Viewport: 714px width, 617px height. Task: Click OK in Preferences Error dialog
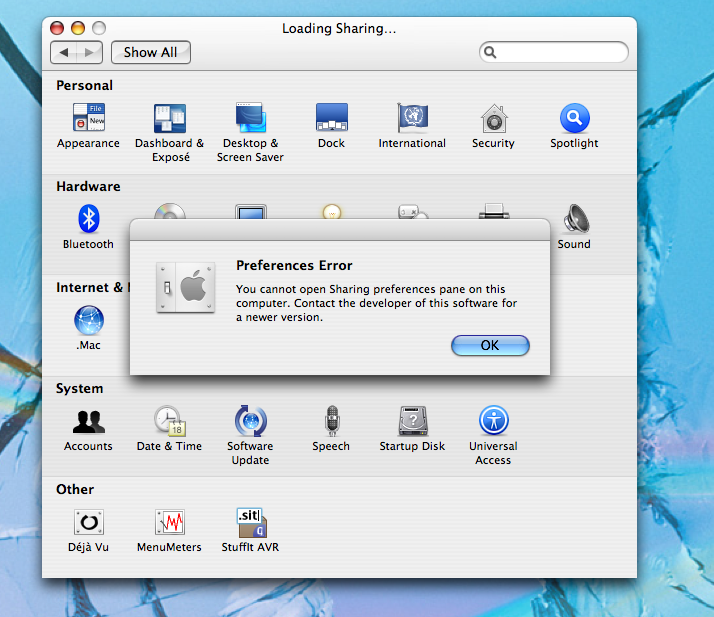click(x=490, y=345)
